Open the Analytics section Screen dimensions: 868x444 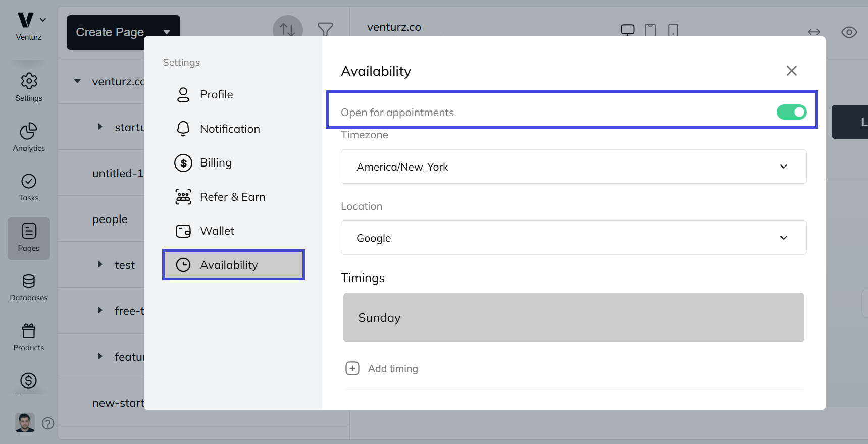click(x=28, y=136)
